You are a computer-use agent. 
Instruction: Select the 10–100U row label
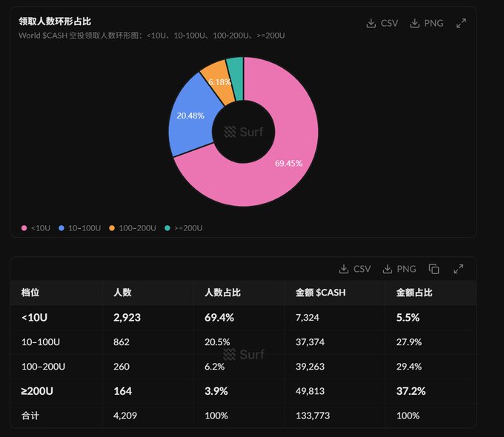(x=41, y=342)
